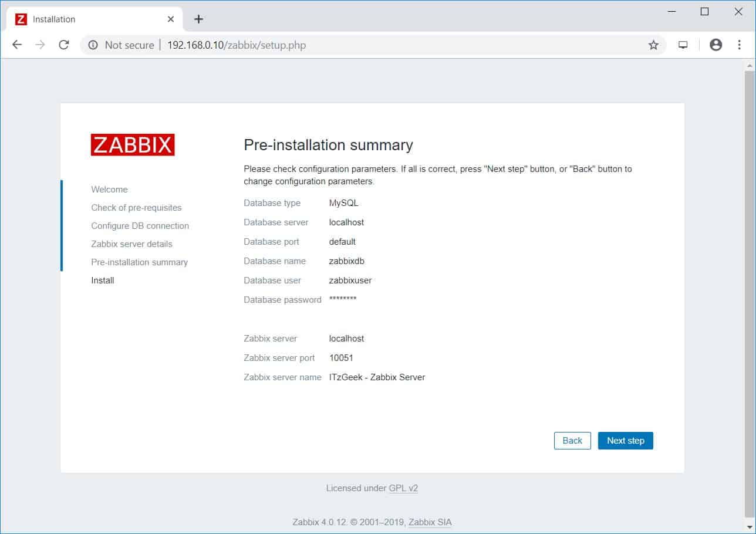Click the browser Back arrow icon
This screenshot has width=756, height=534.
click(17, 45)
